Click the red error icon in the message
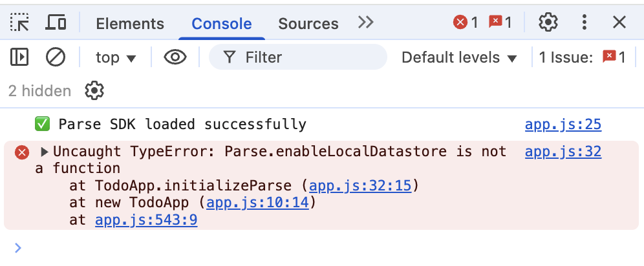 (x=22, y=152)
